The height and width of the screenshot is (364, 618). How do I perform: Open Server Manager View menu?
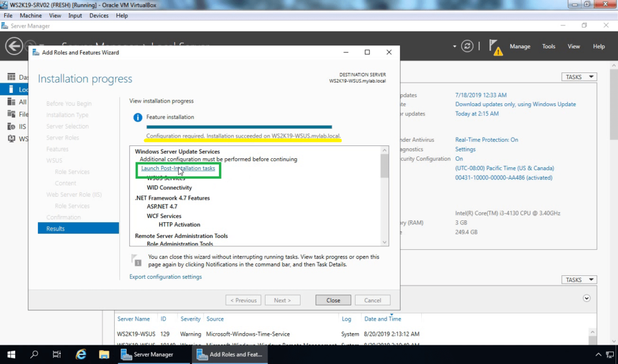(x=573, y=46)
